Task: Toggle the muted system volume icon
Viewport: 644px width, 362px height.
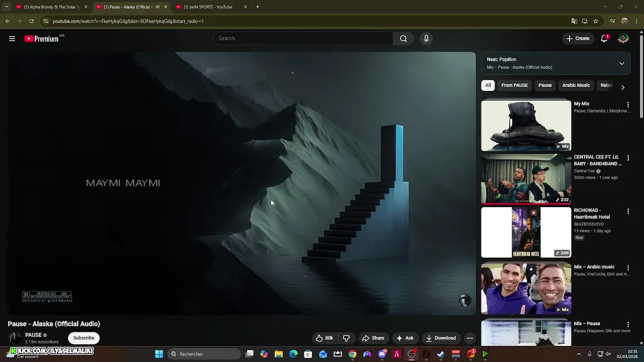Action: [x=608, y=354]
